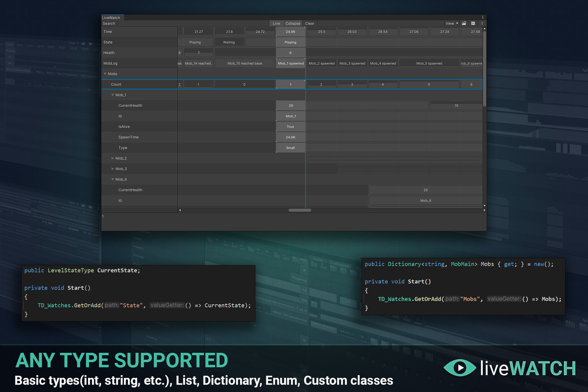Screen dimensions: 588x392
Task: Click the 25.5 time cell
Action: coord(321,32)
